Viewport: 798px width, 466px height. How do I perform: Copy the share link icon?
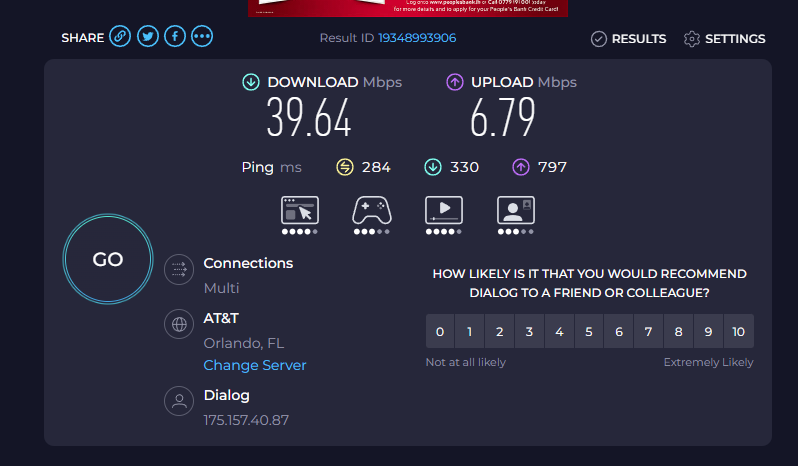pos(120,37)
